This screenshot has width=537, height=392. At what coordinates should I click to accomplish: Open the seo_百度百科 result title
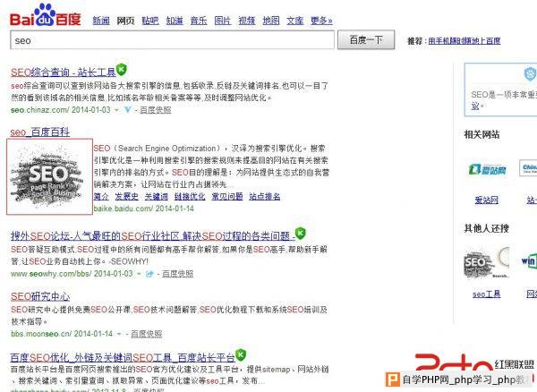tap(39, 132)
